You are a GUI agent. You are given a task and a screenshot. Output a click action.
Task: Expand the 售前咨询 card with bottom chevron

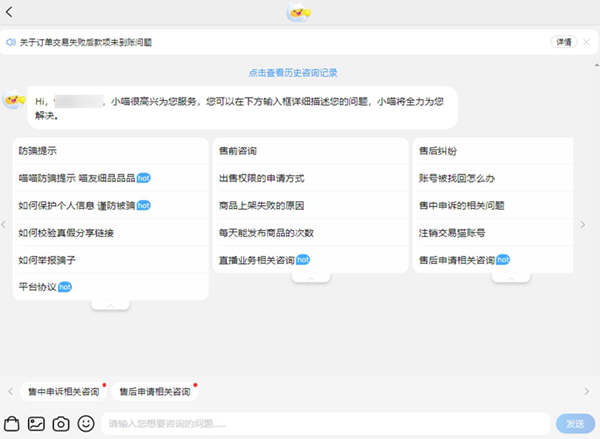[x=310, y=278]
